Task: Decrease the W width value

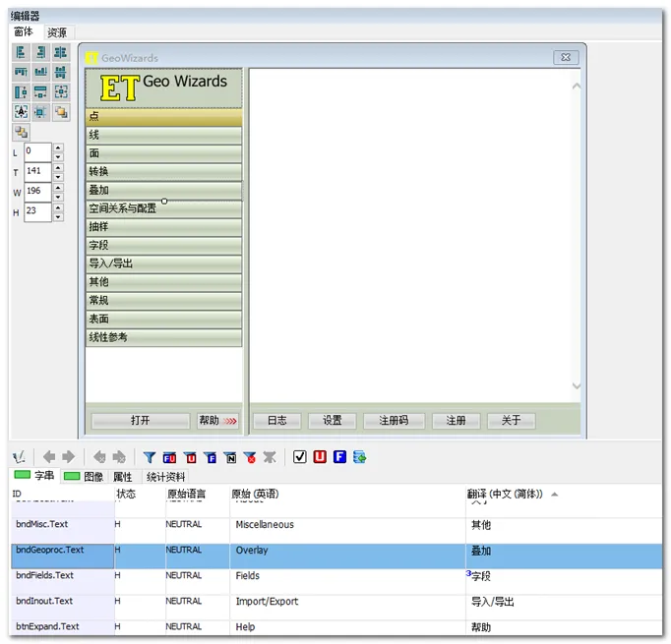Action: click(58, 198)
